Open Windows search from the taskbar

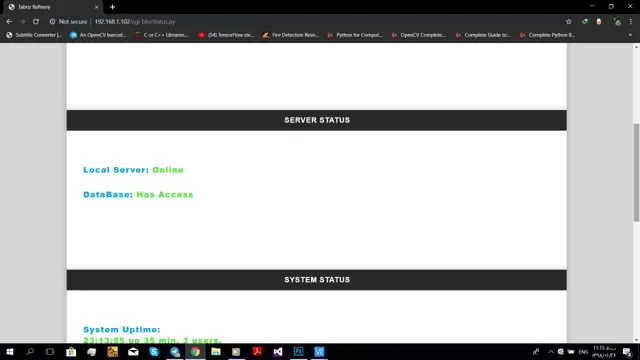click(x=30, y=351)
